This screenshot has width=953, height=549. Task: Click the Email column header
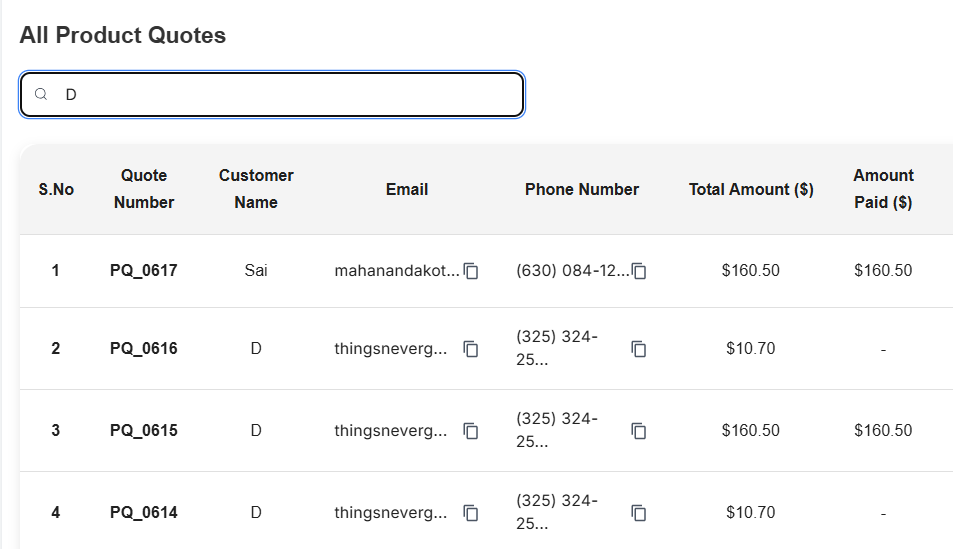pyautogui.click(x=407, y=189)
